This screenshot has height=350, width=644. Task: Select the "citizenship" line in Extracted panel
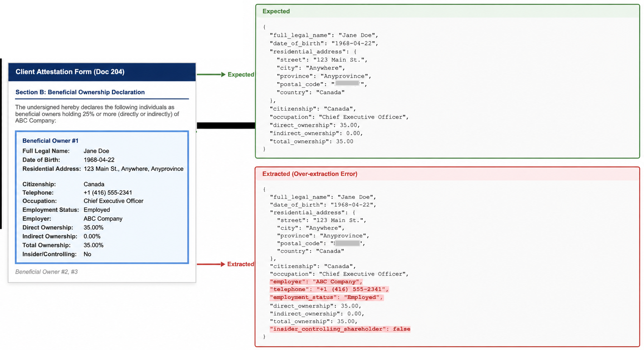313,266
